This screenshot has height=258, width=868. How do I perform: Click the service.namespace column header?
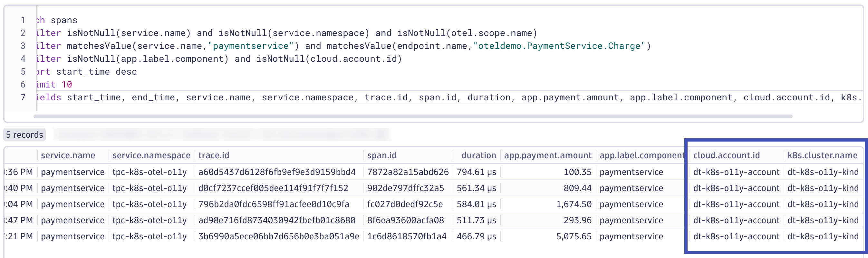151,155
